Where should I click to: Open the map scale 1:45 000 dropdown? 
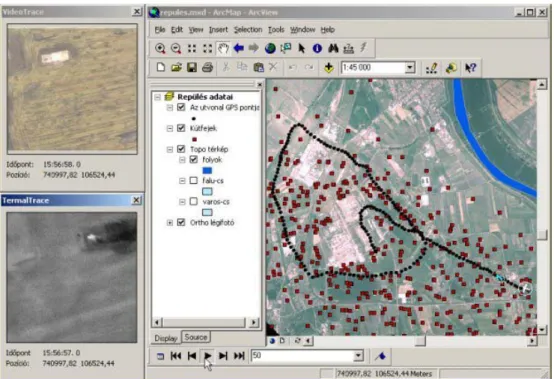click(x=409, y=67)
